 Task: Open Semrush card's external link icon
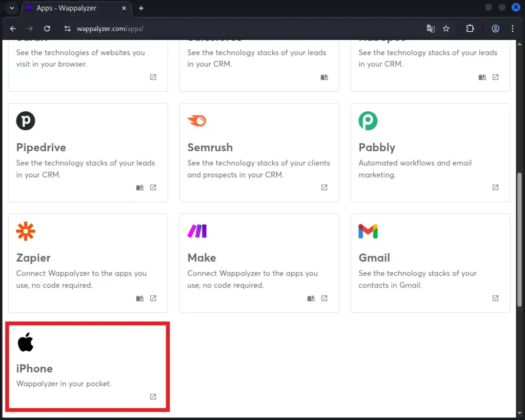(324, 188)
